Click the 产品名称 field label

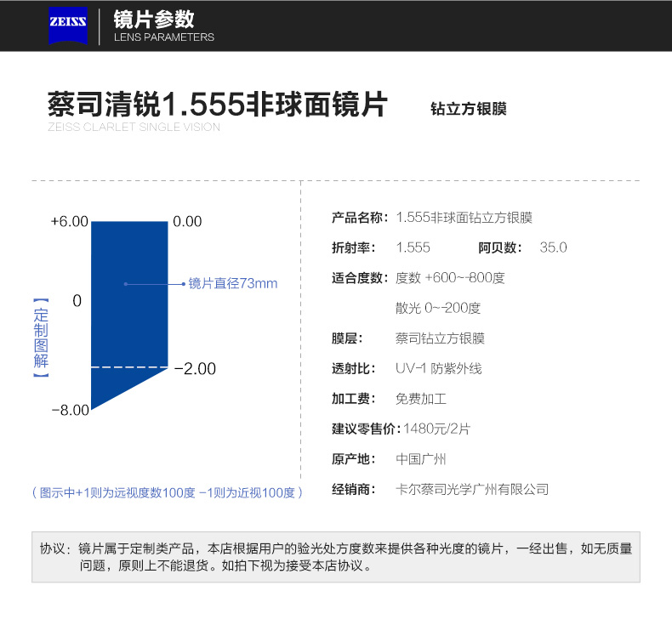[360, 218]
